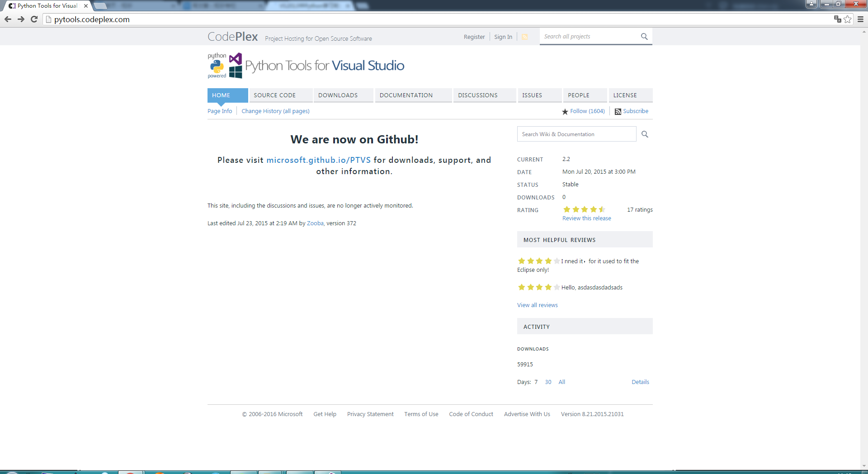Image resolution: width=868 pixels, height=474 pixels.
Task: Click the translate icon in the address bar
Action: [837, 19]
